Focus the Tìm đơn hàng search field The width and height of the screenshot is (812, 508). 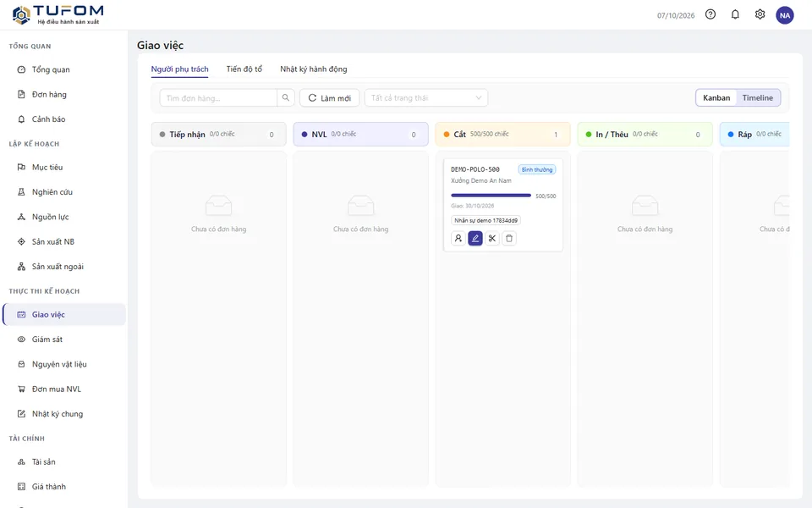218,97
